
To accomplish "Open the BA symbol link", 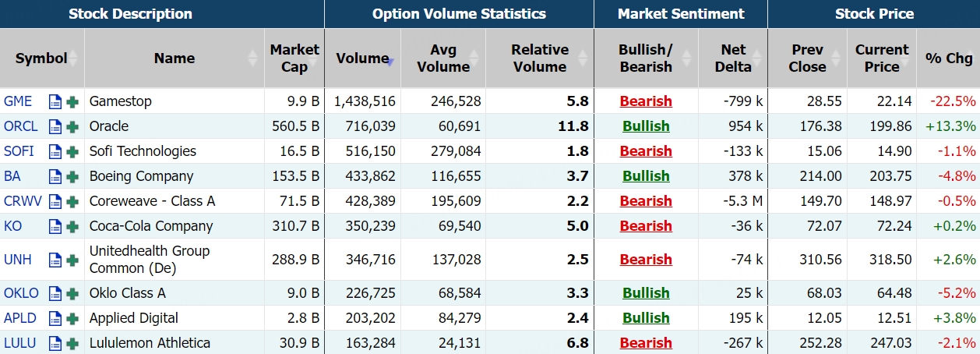I will pos(12,176).
